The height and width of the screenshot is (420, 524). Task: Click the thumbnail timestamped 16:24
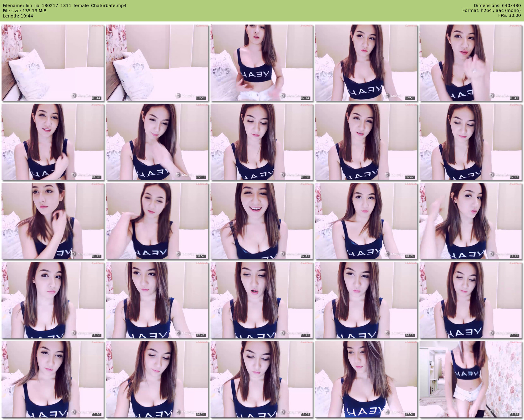(157, 379)
